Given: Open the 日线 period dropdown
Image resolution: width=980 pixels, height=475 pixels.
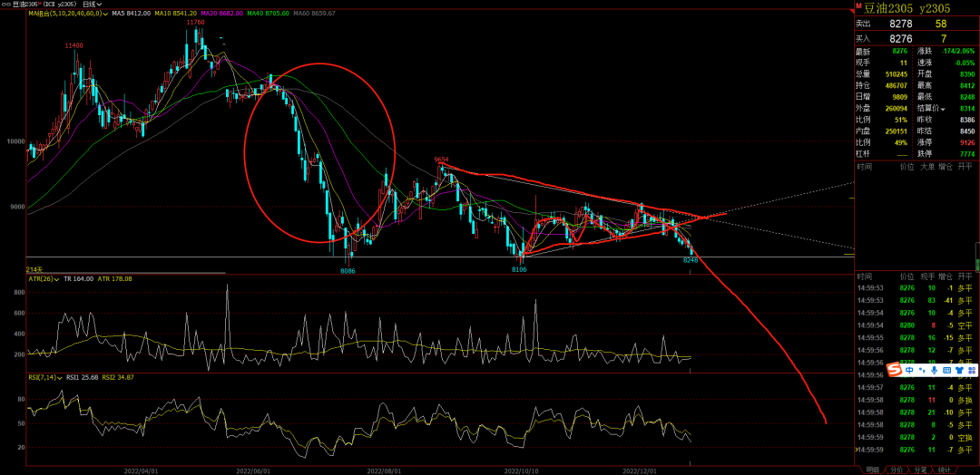Looking at the screenshot, I should tap(93, 4).
